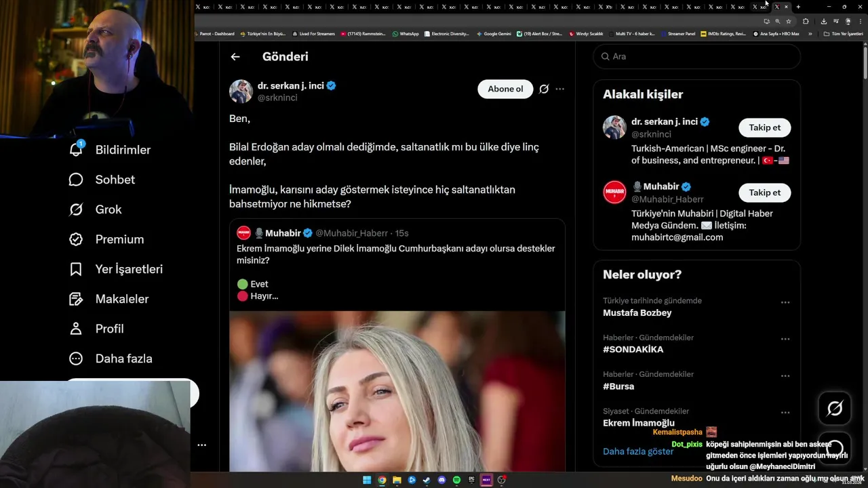Open browser downloads icon

(824, 21)
